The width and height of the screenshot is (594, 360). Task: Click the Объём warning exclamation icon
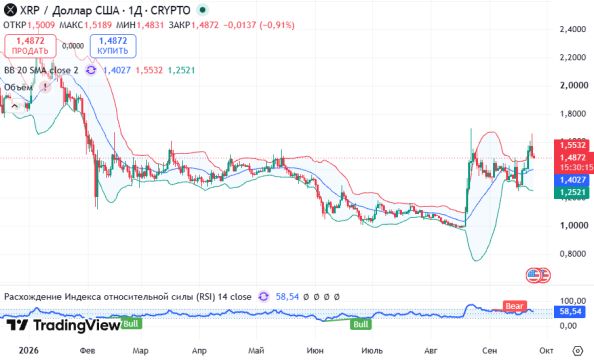click(45, 87)
